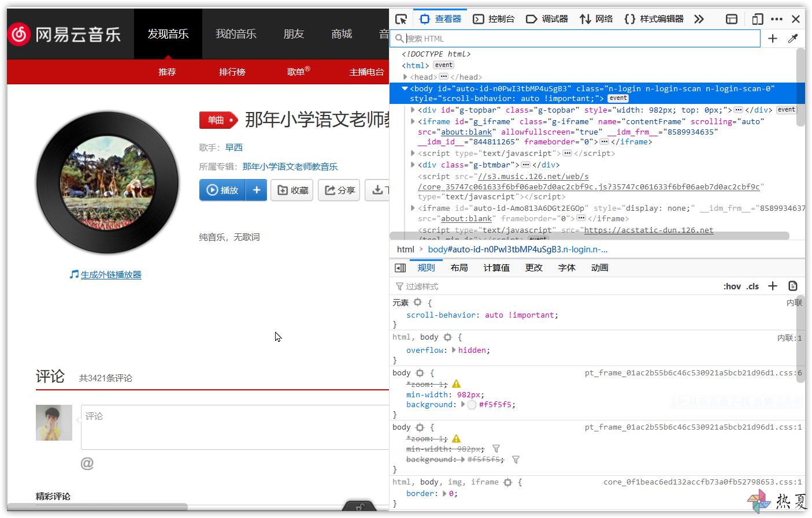812x518 pixels.
Task: Show more devtools tabs via chevron
Action: point(699,19)
